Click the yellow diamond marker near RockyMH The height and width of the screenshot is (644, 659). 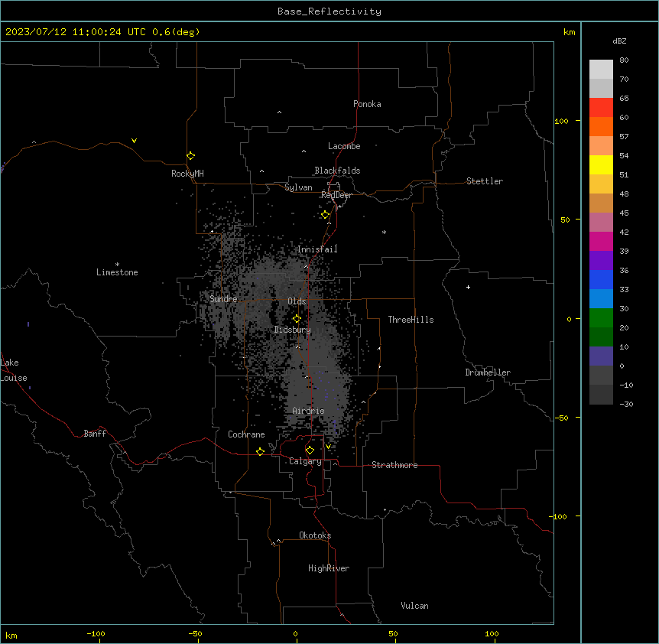[x=190, y=156]
